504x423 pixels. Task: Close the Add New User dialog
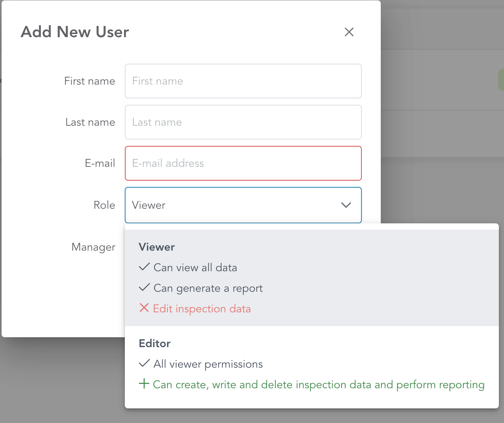pos(349,32)
